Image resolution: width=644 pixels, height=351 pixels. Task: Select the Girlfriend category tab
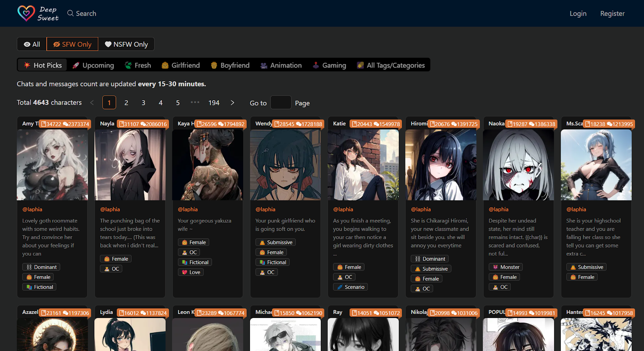[180, 65]
